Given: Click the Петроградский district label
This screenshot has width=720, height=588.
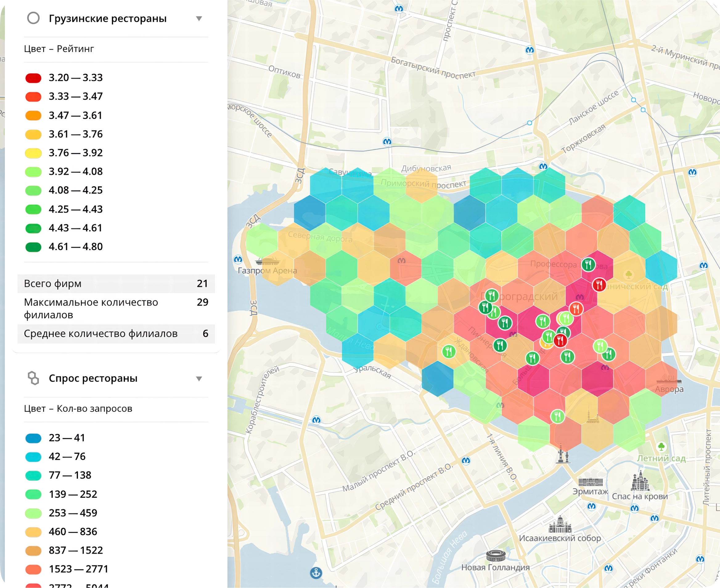Looking at the screenshot, I should click(x=519, y=297).
